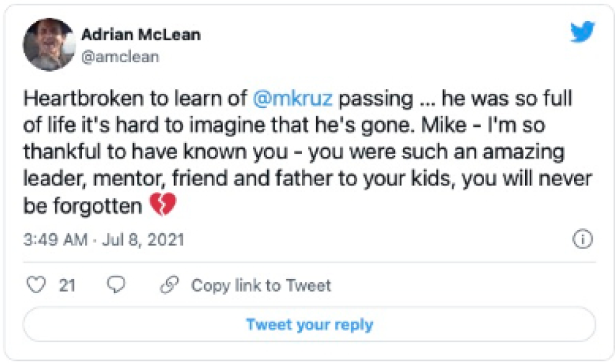Viewport: 615px width, 364px height.
Task: Click the like count 21
Action: pos(67,285)
